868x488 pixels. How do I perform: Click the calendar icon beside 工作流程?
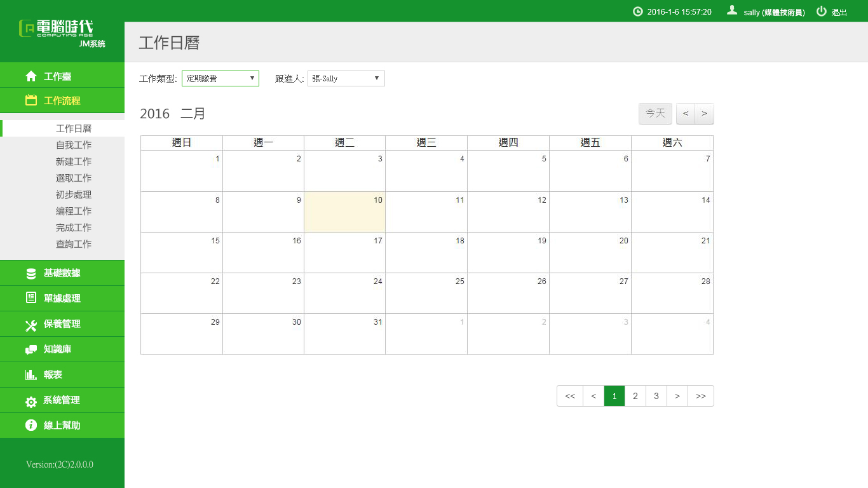[31, 100]
